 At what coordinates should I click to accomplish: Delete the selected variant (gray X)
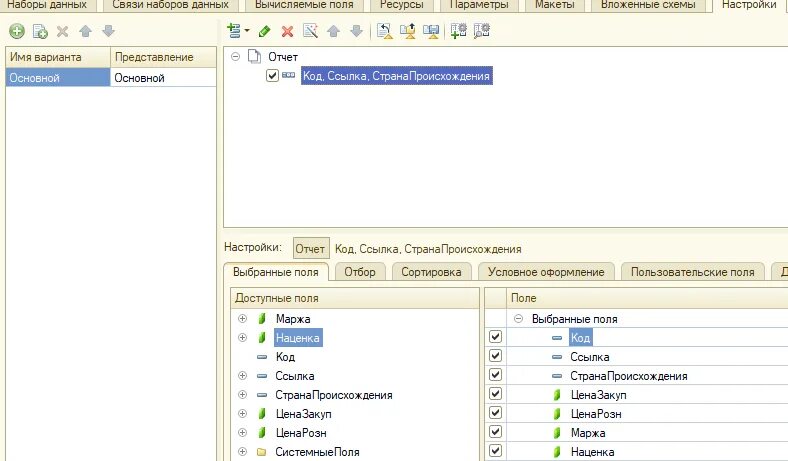pyautogui.click(x=62, y=31)
